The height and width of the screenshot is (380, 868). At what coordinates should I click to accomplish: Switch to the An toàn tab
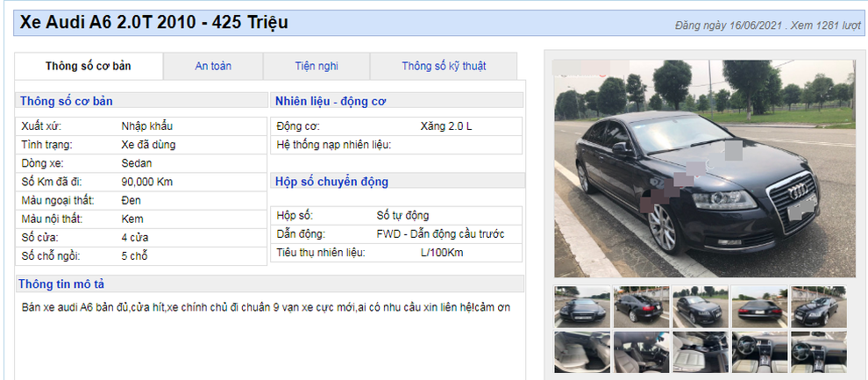click(x=213, y=67)
